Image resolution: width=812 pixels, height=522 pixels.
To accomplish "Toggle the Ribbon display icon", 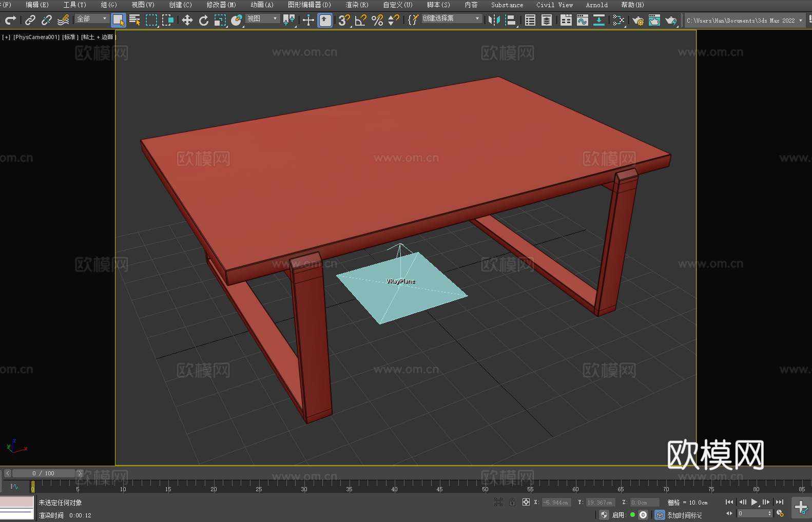I will pyautogui.click(x=566, y=20).
